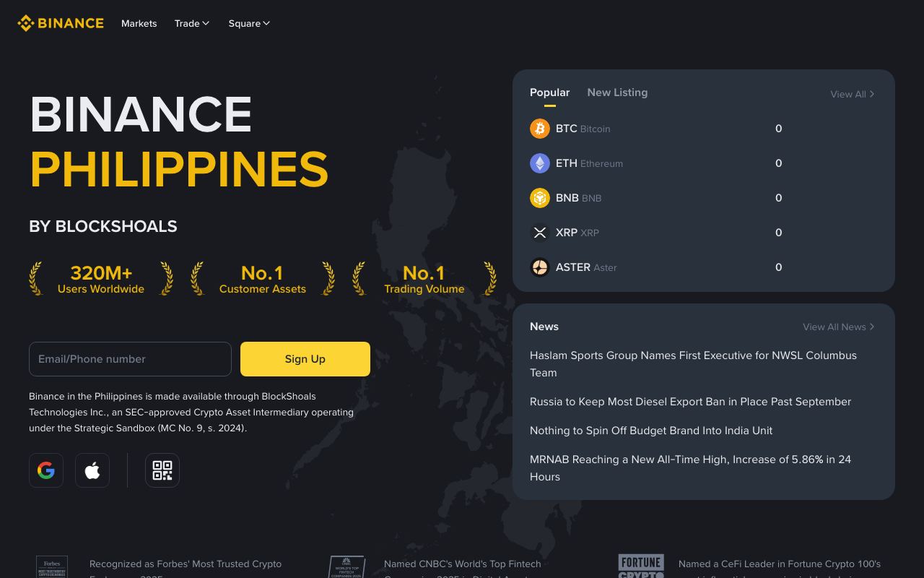Click the ASTER coin icon
The image size is (924, 578).
tap(540, 267)
